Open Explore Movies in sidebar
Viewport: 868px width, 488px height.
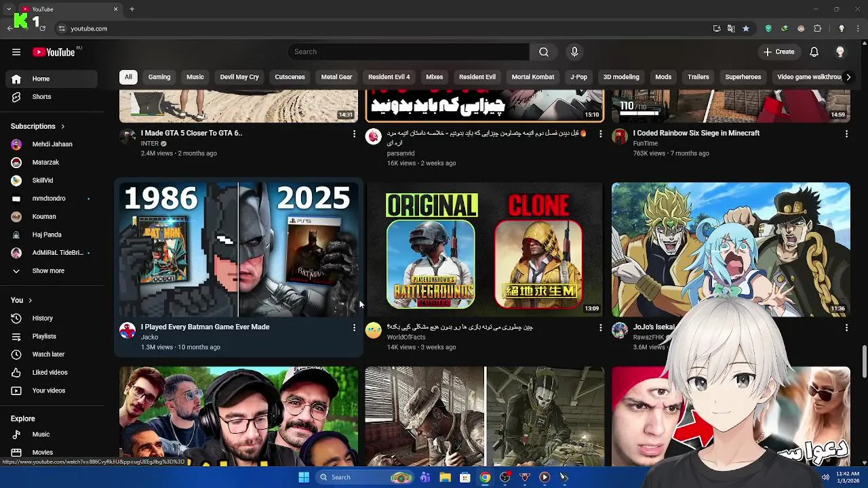pyautogui.click(x=52, y=452)
